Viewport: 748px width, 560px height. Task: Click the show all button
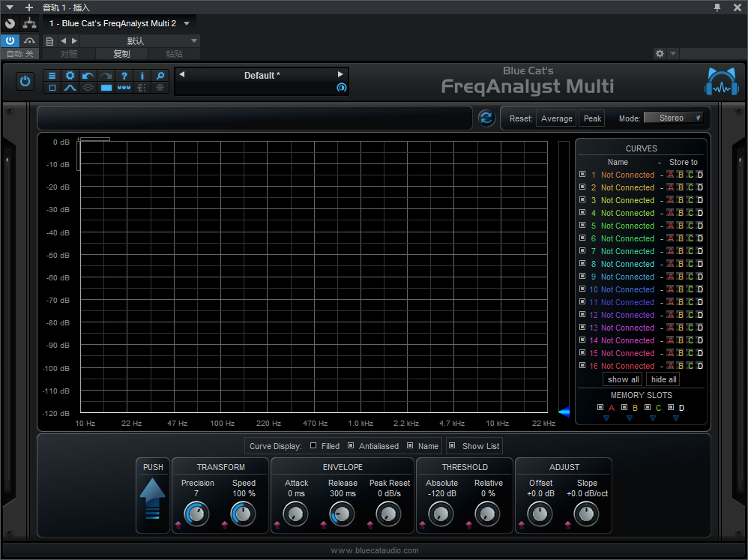pyautogui.click(x=623, y=379)
